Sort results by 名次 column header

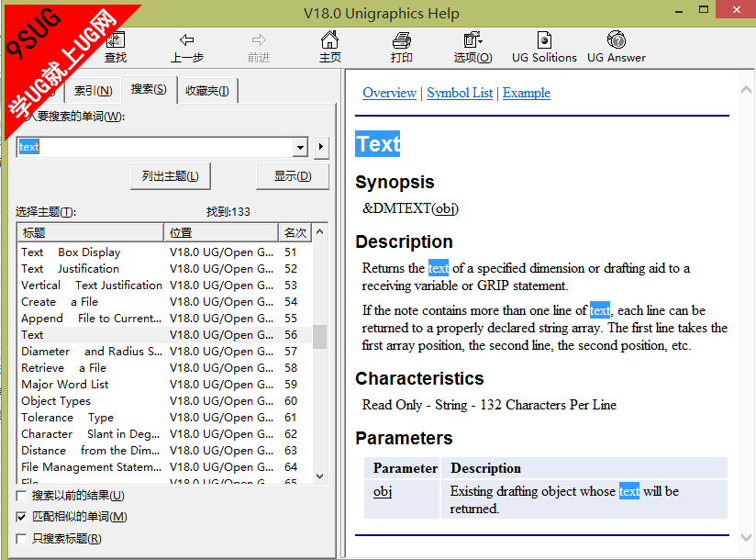coord(295,233)
